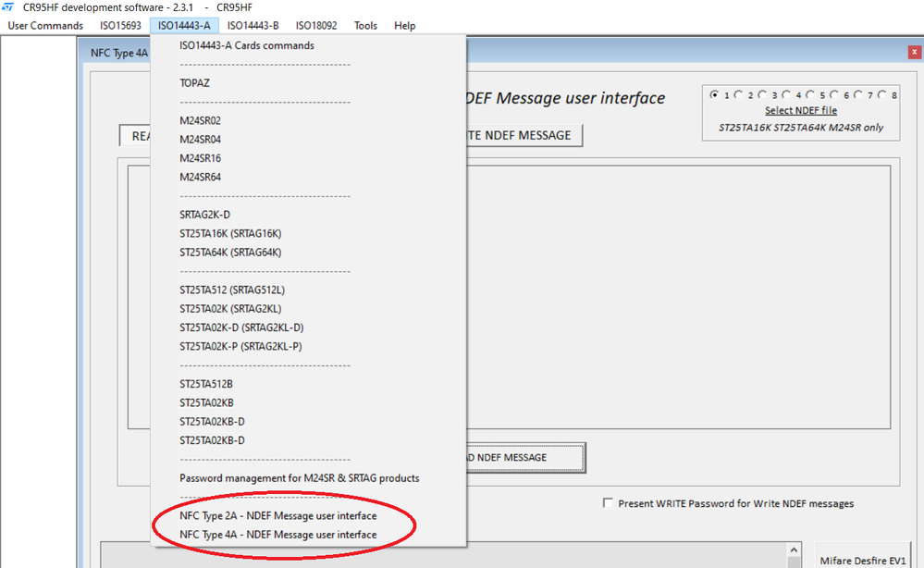The height and width of the screenshot is (568, 924).
Task: Open the ISO15693 menu
Action: click(120, 25)
